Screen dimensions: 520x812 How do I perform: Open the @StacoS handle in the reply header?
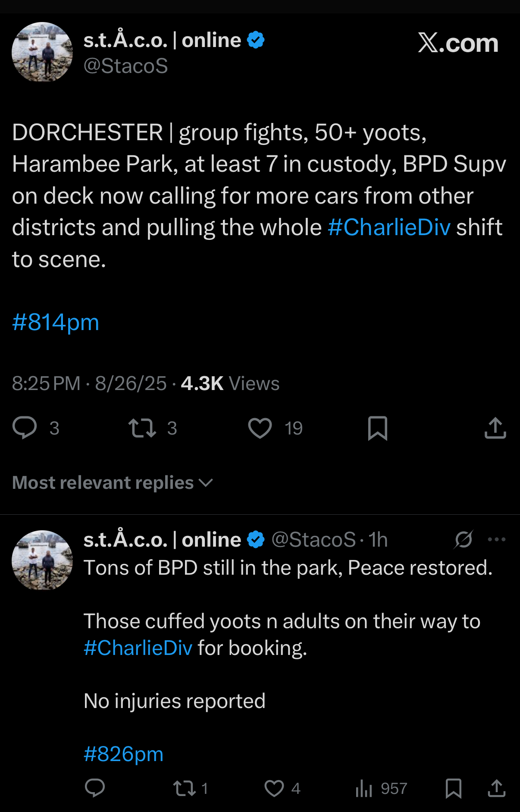[313, 540]
